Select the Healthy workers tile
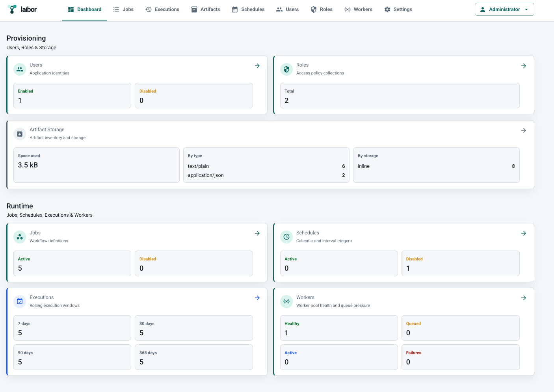The image size is (554, 392). pyautogui.click(x=339, y=328)
